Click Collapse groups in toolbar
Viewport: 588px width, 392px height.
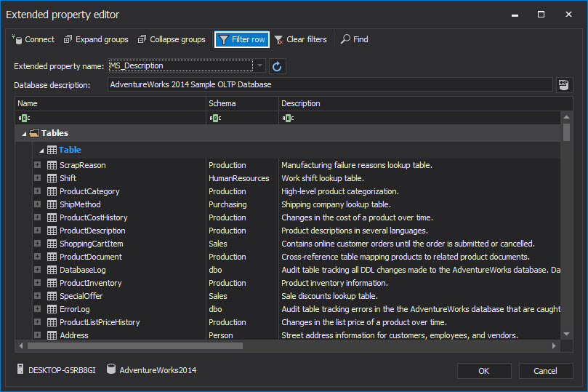click(x=172, y=39)
